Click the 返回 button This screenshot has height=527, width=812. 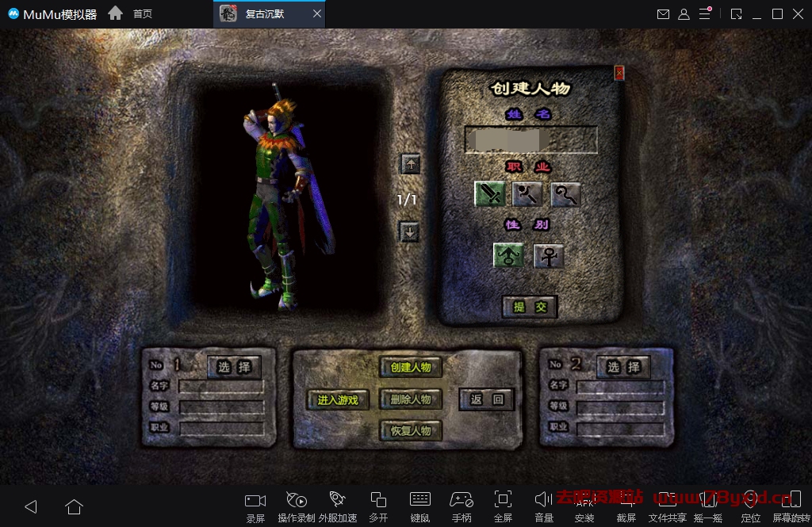[x=487, y=399]
